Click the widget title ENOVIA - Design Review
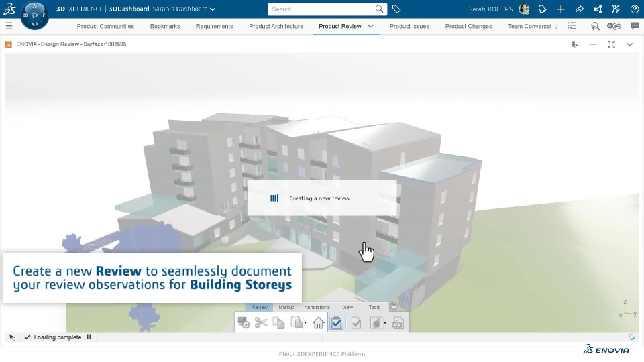644x362 pixels. point(71,44)
